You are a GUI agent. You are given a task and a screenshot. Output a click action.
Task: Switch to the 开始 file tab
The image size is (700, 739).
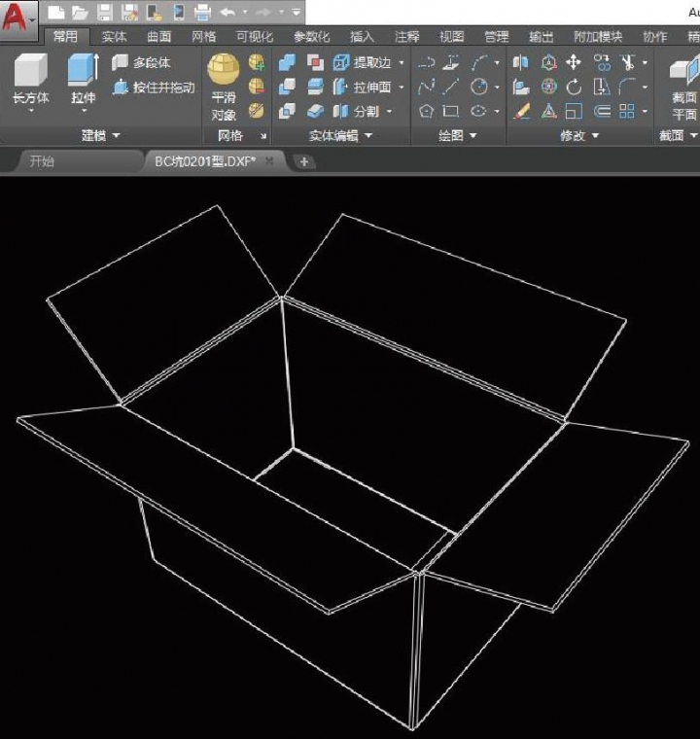(41, 160)
